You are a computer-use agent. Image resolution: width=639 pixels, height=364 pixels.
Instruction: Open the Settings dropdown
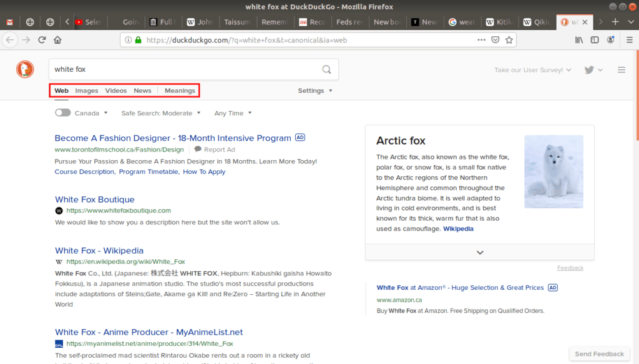coord(315,90)
